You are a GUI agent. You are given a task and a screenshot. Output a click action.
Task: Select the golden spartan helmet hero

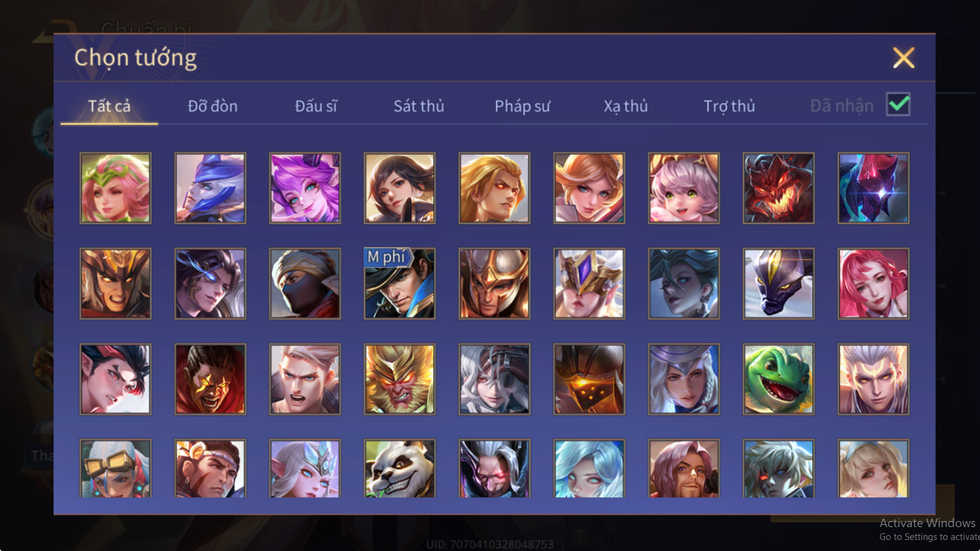[x=494, y=283]
